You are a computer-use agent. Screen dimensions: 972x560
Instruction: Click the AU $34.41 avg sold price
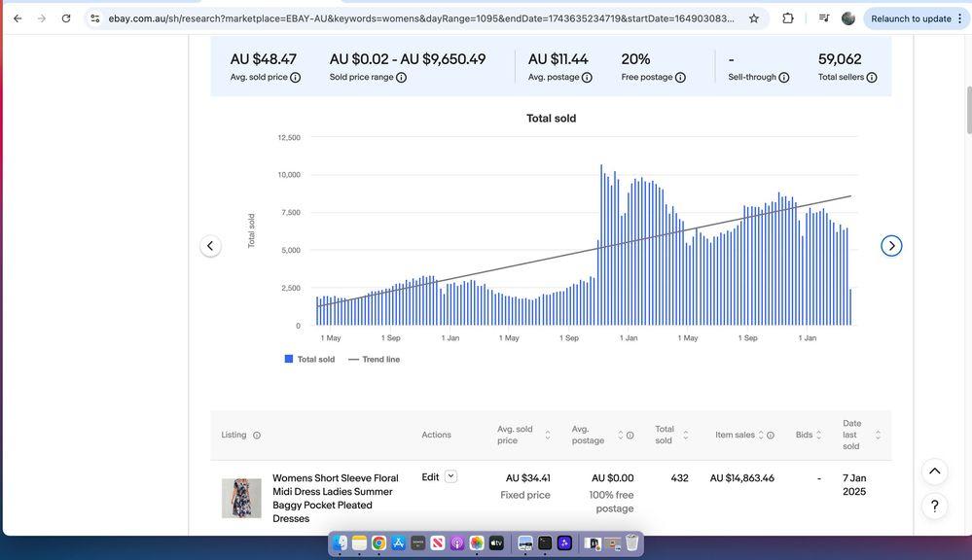(528, 478)
